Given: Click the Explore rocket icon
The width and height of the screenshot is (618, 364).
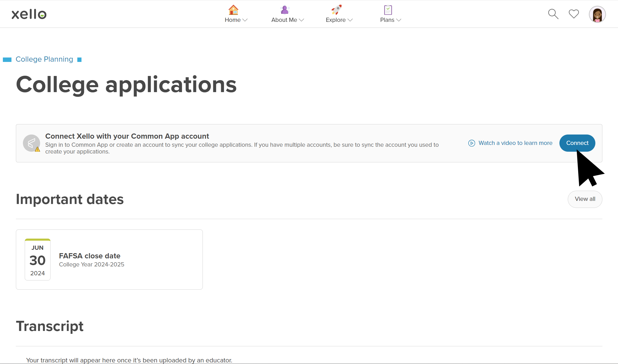Looking at the screenshot, I should click(x=336, y=10).
